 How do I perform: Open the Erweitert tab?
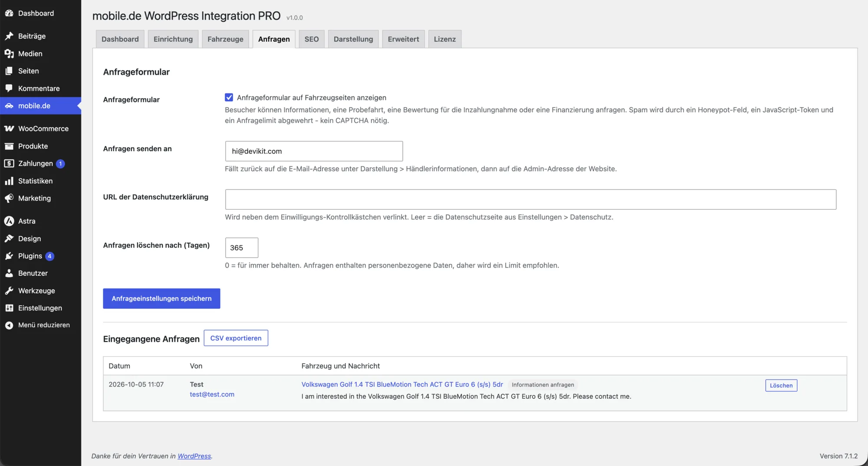403,39
